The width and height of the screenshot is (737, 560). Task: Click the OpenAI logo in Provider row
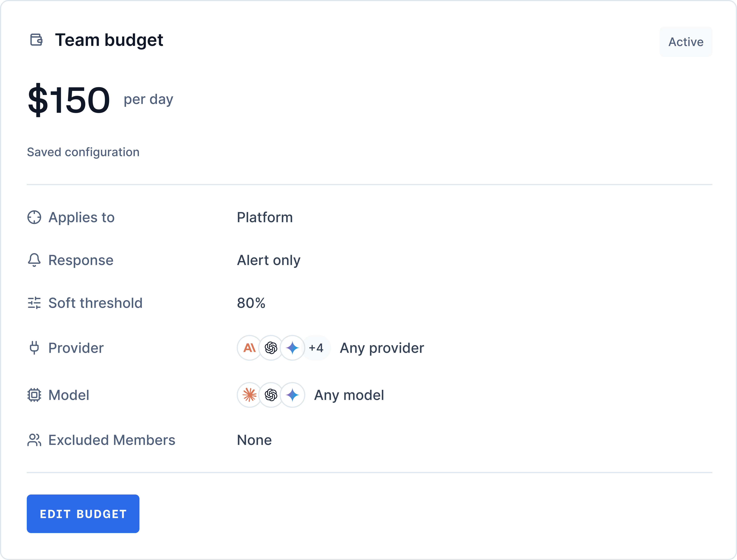point(271,348)
